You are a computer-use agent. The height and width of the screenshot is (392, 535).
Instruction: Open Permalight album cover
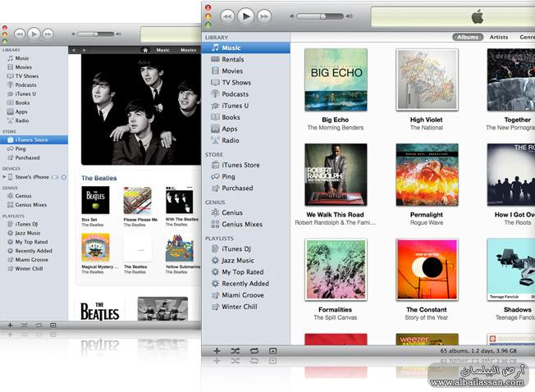click(427, 175)
